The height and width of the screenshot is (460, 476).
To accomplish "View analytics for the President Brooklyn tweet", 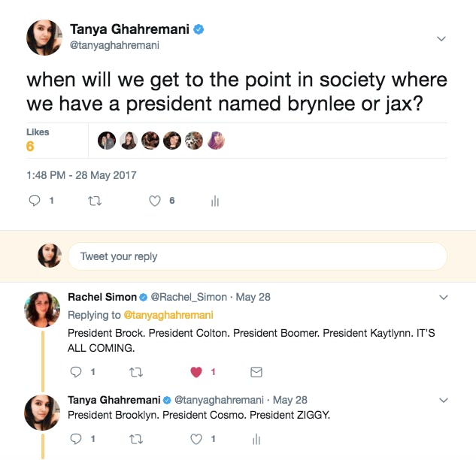I will pos(256,439).
